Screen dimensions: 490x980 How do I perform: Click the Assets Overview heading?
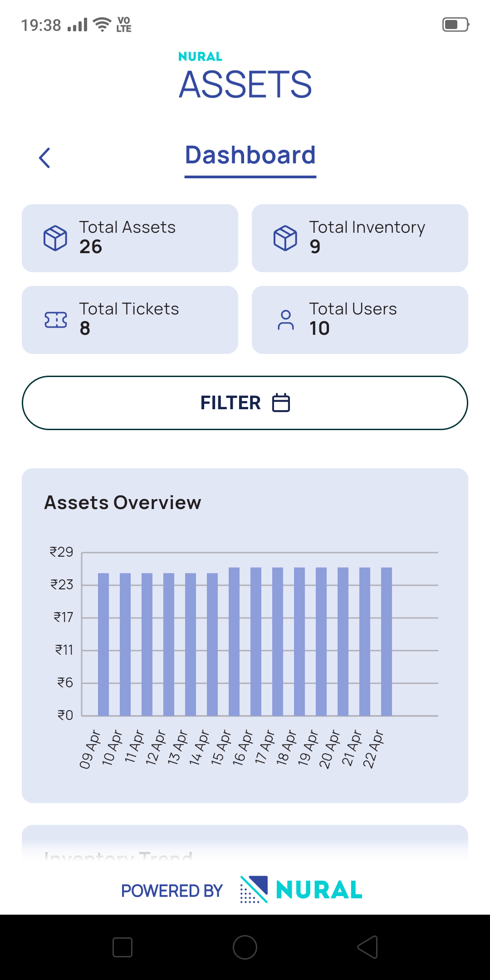(122, 503)
